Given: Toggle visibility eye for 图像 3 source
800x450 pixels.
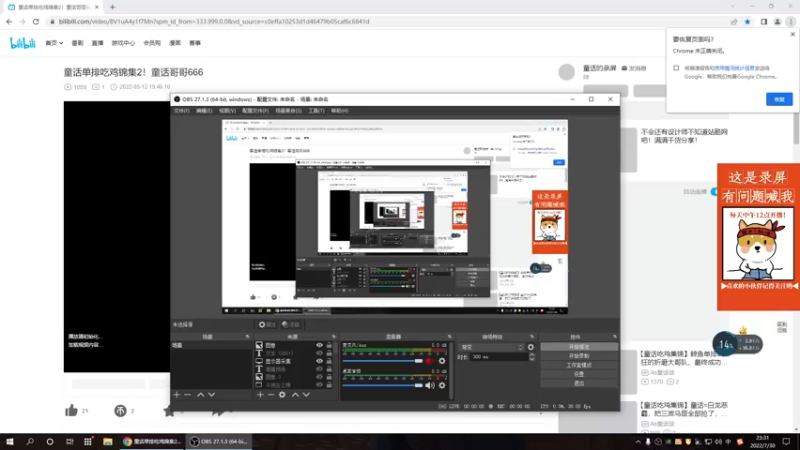Looking at the screenshot, I should click(x=319, y=377).
